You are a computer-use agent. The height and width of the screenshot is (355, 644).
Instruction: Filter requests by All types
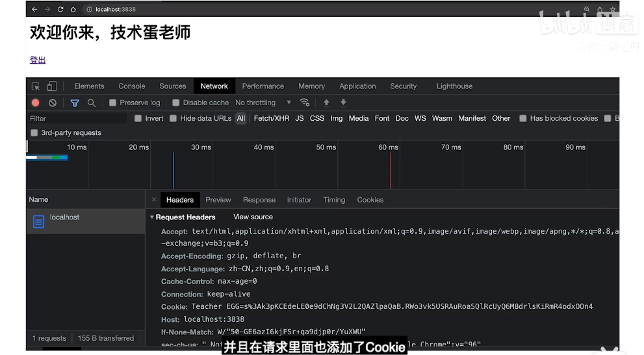(x=240, y=118)
